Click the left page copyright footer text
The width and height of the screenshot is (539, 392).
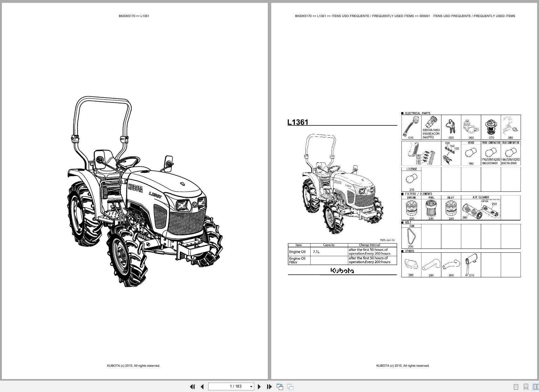point(134,365)
